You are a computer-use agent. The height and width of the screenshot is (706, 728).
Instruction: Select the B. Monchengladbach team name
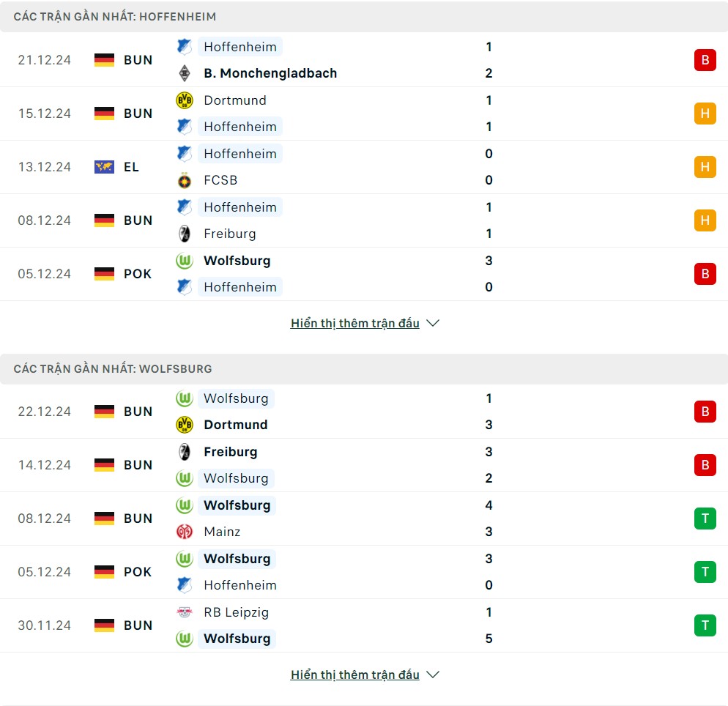[270, 73]
